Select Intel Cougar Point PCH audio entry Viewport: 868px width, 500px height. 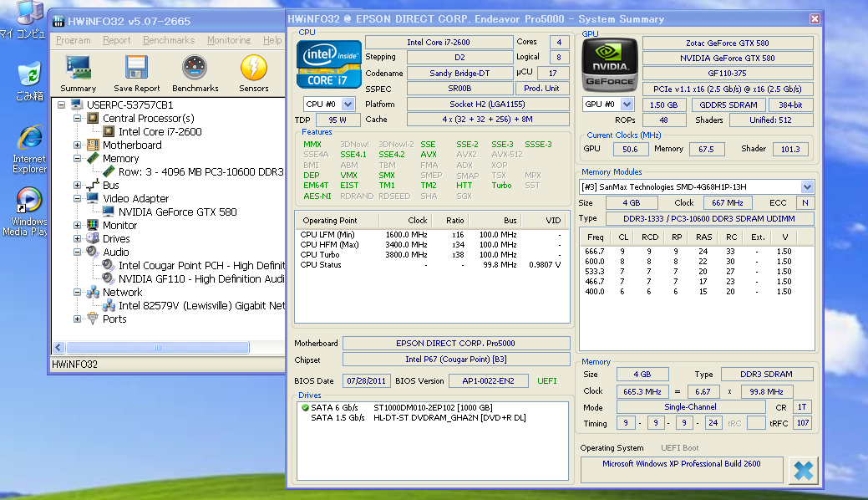[201, 266]
